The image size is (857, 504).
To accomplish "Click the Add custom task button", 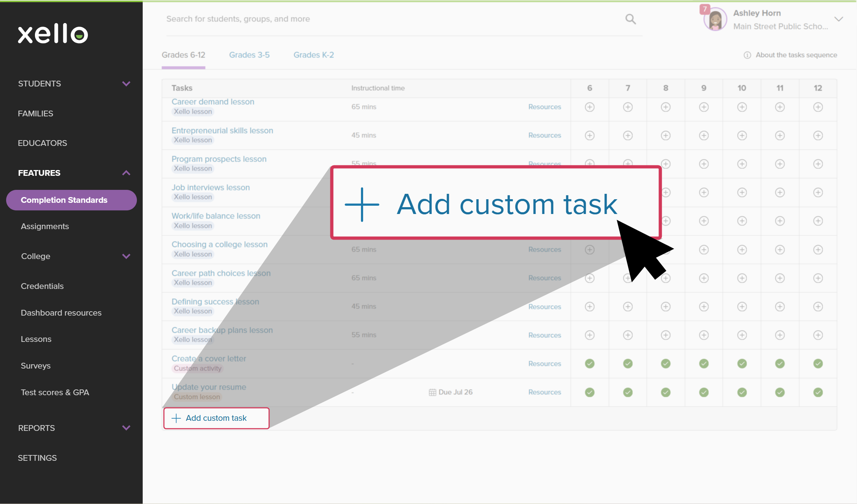I will pos(216,418).
